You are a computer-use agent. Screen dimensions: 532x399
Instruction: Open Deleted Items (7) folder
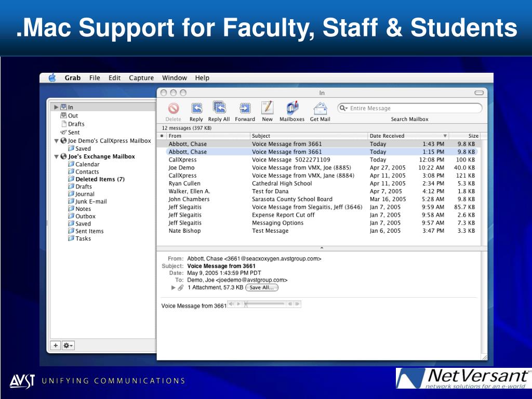(100, 179)
